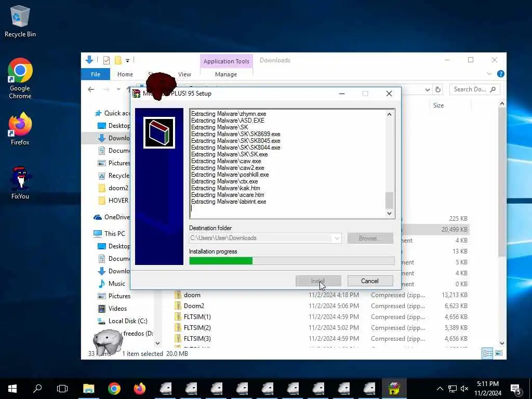The image size is (532, 399).
Task: Open File Explorer from the taskbar
Action: point(88,389)
